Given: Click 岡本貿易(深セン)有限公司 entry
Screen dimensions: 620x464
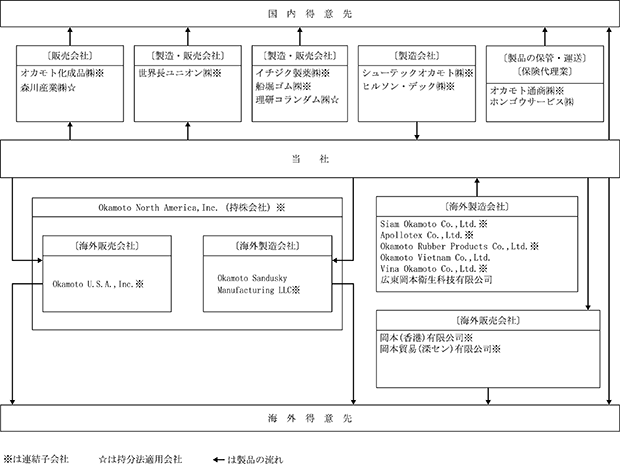Looking at the screenshot, I should point(440,349).
